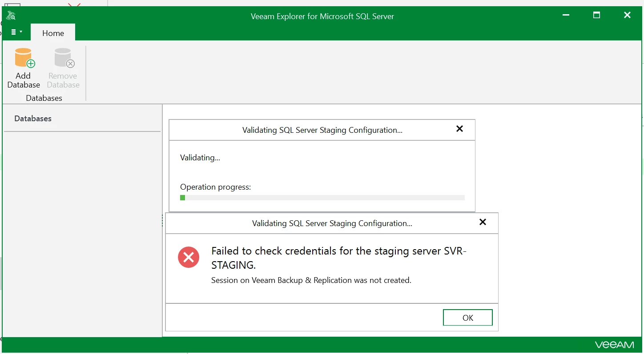Click "Session on Veeam Backup & Replication" text

click(x=311, y=280)
